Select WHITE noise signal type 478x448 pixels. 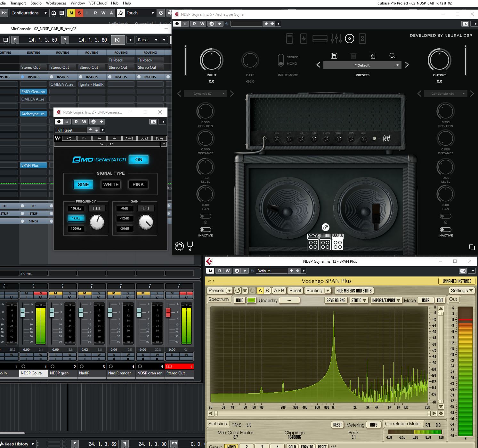click(x=111, y=185)
